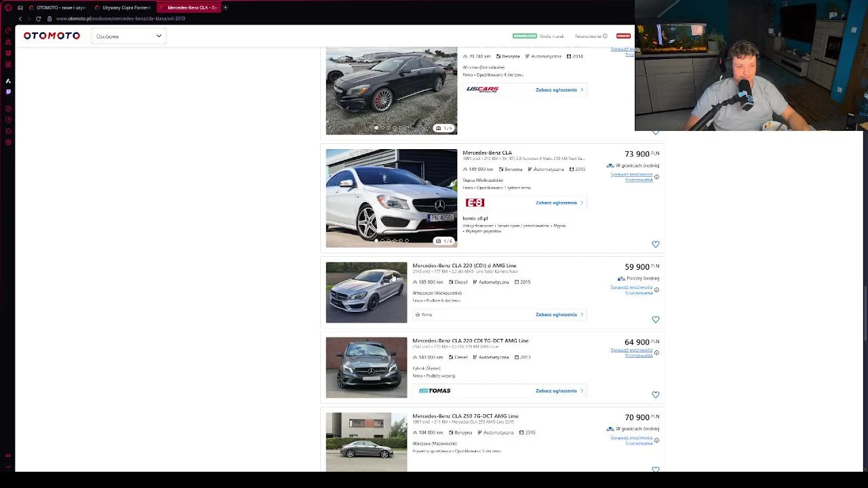Open Mercedes-Benz CLA 220 CDI 7G-DCT AMG Line title
Screen dimensions: 868x488
click(470, 341)
